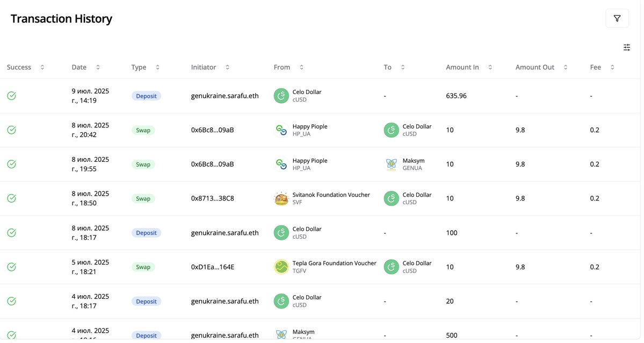Click Swap badge in 5 июл. 18:21 row

(143, 267)
